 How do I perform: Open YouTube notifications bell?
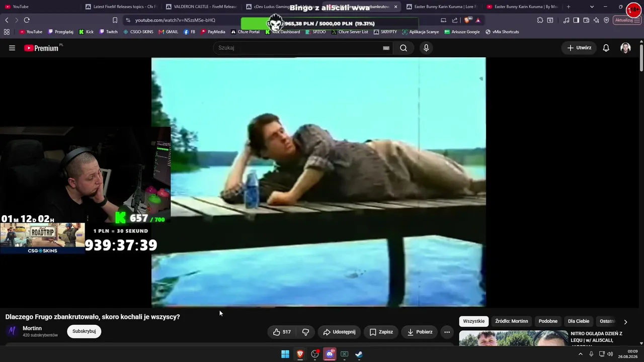[606, 48]
